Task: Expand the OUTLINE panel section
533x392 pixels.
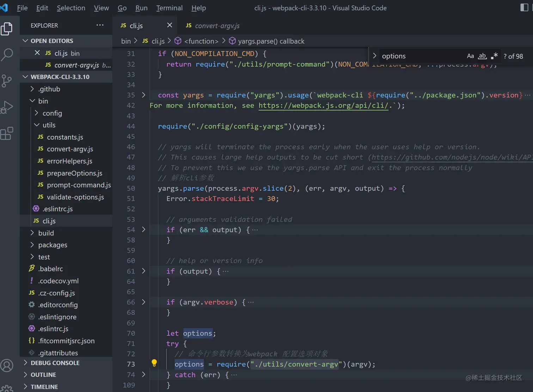Action: coord(43,375)
